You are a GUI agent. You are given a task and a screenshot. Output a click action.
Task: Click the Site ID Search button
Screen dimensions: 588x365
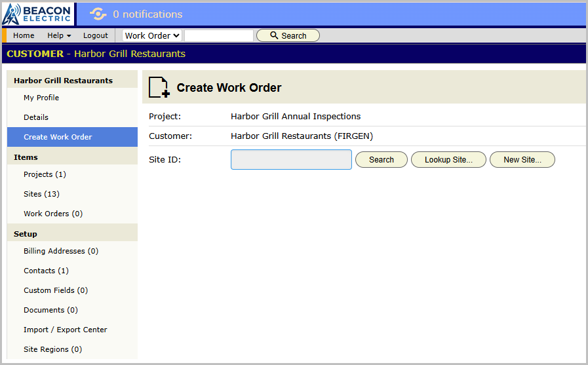[x=382, y=160]
